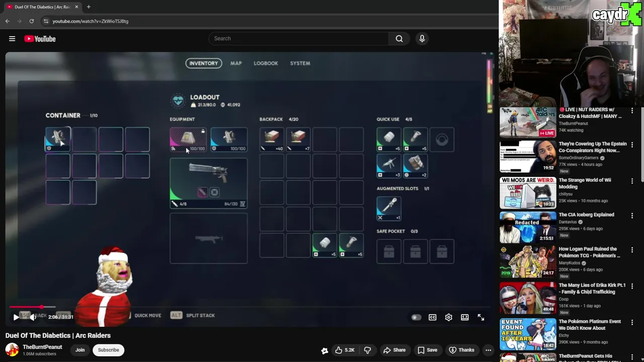Go back with the browser back arrow
The image size is (644, 362).
pos(8,21)
